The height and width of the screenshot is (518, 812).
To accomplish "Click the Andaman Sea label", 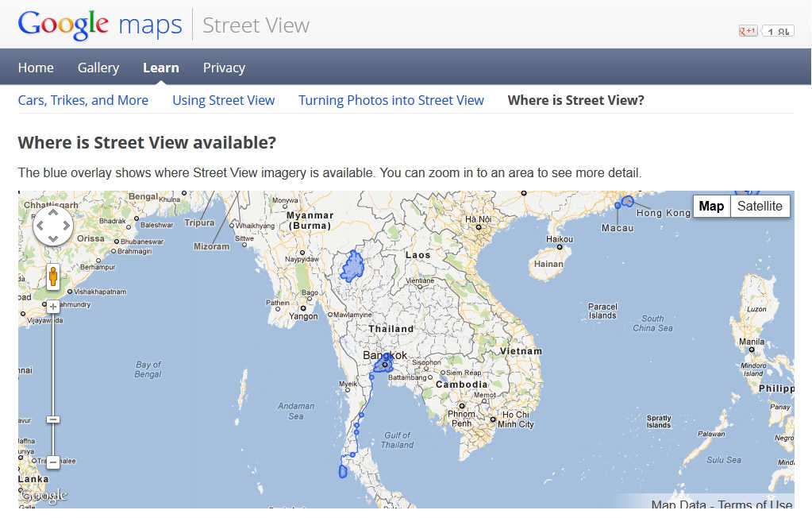I will point(296,412).
